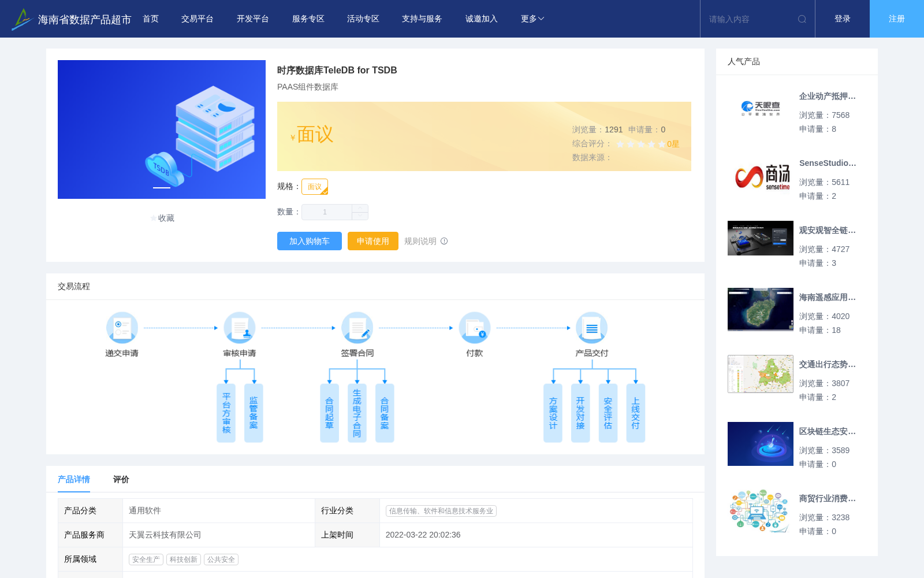Open the 交通出行态势 product thumbnail
924x578 pixels.
tap(761, 374)
